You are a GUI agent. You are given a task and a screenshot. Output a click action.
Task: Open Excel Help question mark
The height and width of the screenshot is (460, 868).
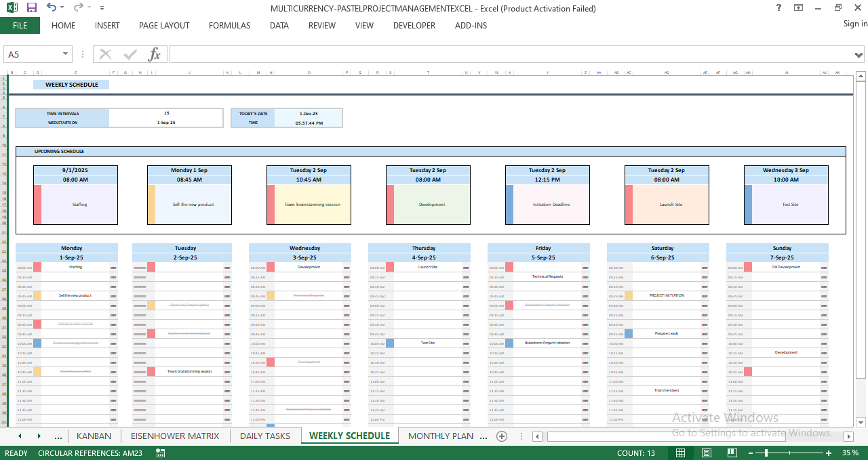(x=778, y=8)
